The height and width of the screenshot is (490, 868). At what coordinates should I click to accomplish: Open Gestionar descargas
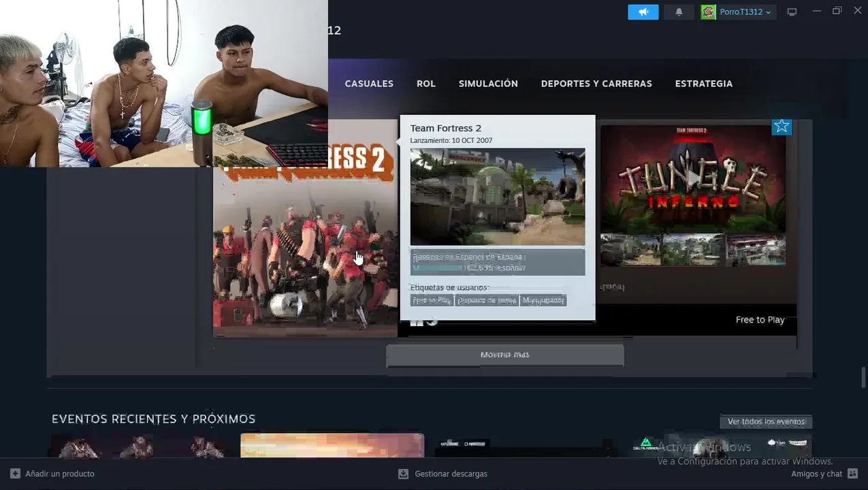(451, 474)
